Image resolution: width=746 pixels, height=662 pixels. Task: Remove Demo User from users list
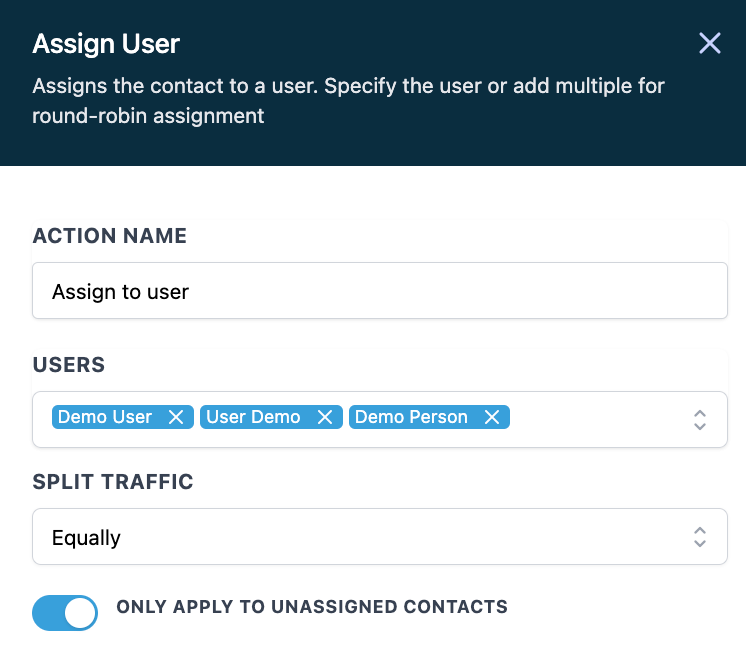(176, 417)
